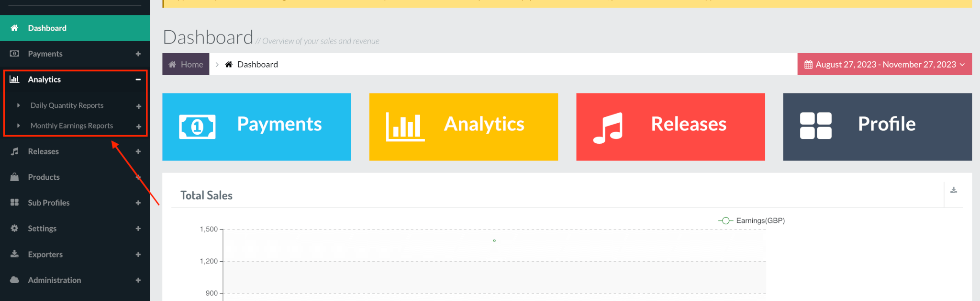This screenshot has width=980, height=301.
Task: Click the Settings gear icon in sidebar
Action: pyautogui.click(x=15, y=228)
